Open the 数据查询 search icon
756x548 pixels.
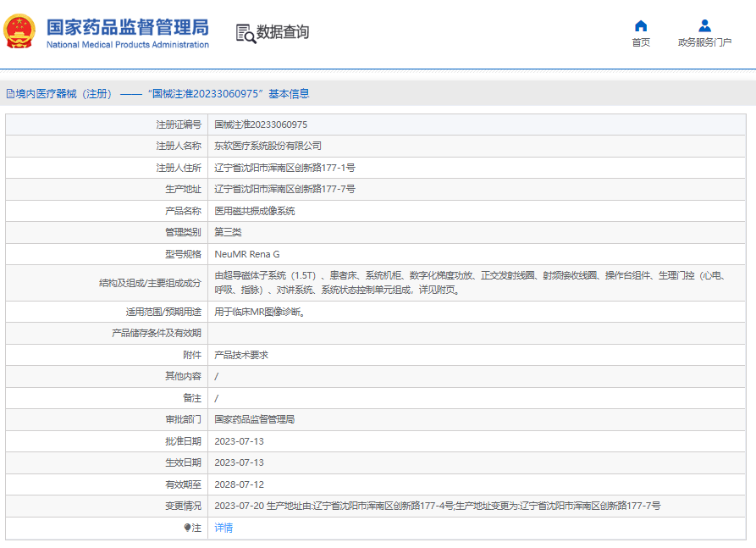tap(246, 33)
